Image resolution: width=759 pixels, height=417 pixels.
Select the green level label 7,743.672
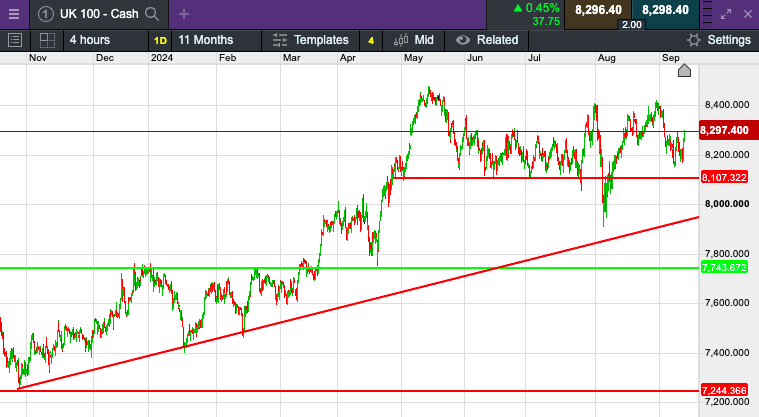tap(724, 267)
